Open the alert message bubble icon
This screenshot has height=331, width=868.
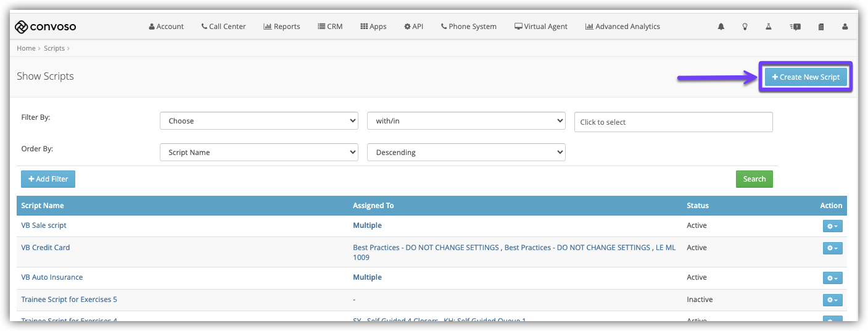(x=795, y=27)
